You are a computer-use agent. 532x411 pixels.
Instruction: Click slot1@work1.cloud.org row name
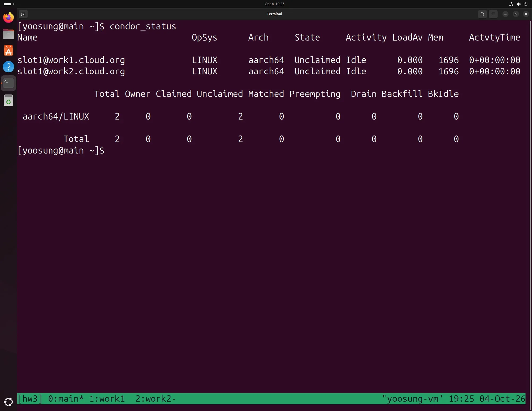pyautogui.click(x=71, y=60)
